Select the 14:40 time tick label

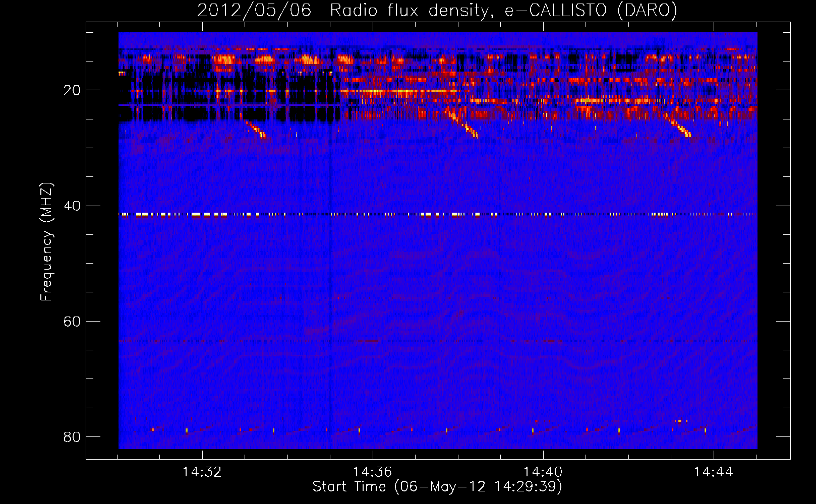(543, 472)
